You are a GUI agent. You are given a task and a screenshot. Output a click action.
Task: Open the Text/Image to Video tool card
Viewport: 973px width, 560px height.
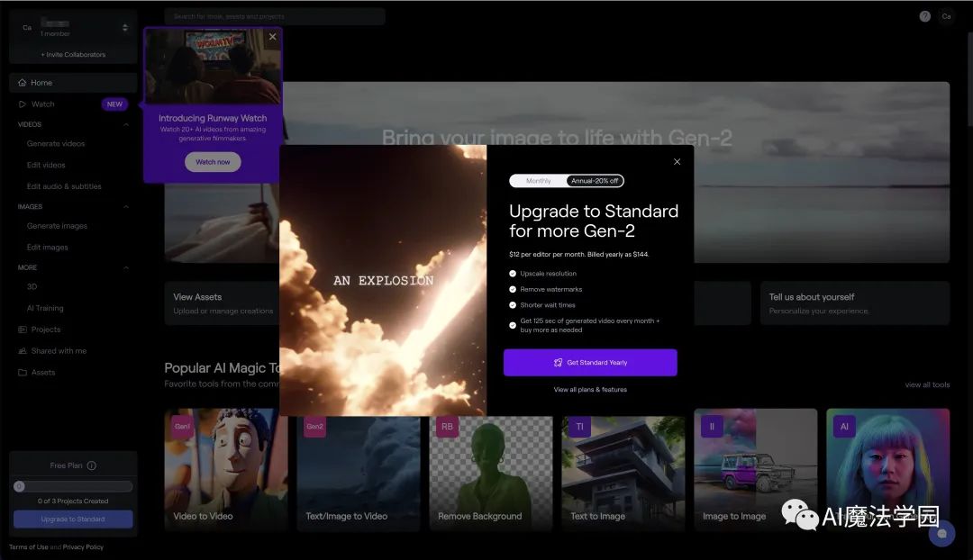point(358,474)
